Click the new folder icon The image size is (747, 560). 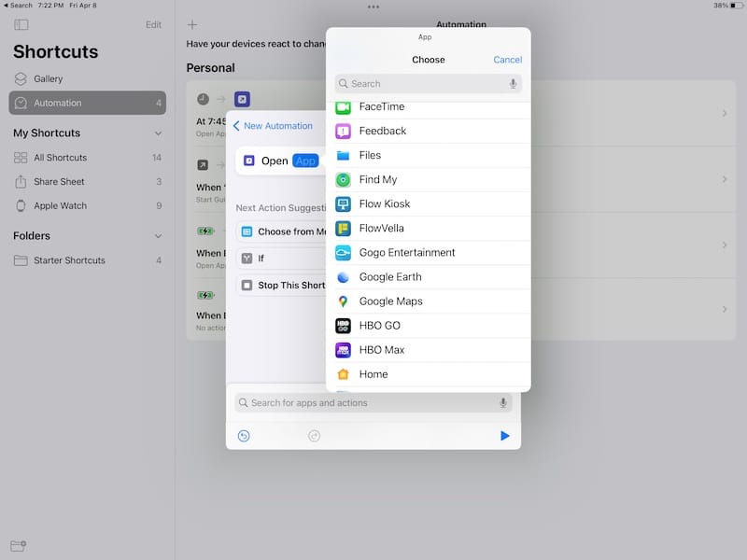coord(18,546)
